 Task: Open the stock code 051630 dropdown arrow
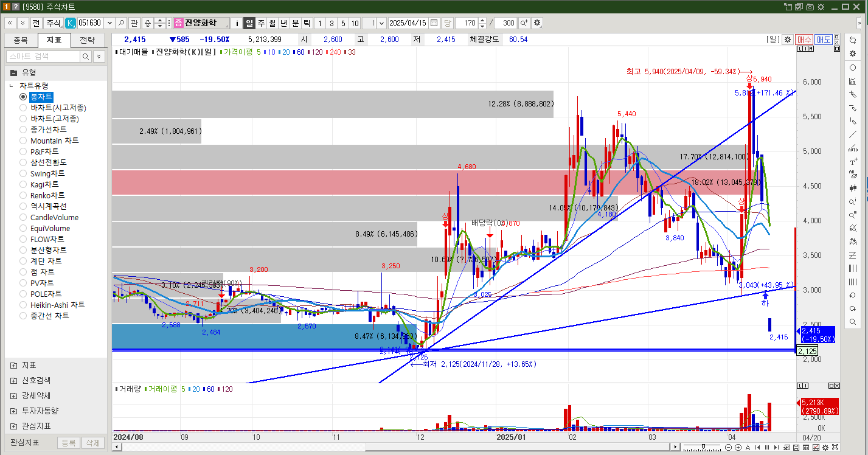[x=109, y=23]
